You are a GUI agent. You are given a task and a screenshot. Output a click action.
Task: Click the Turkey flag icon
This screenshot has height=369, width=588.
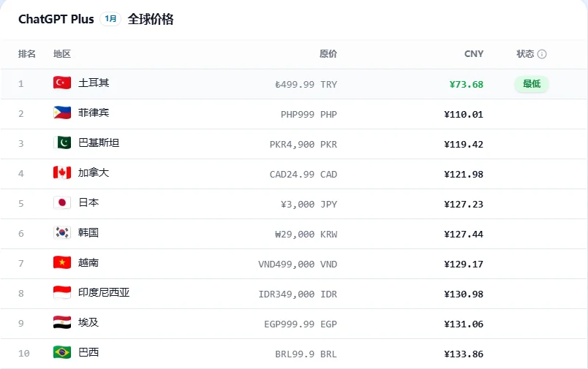62,83
